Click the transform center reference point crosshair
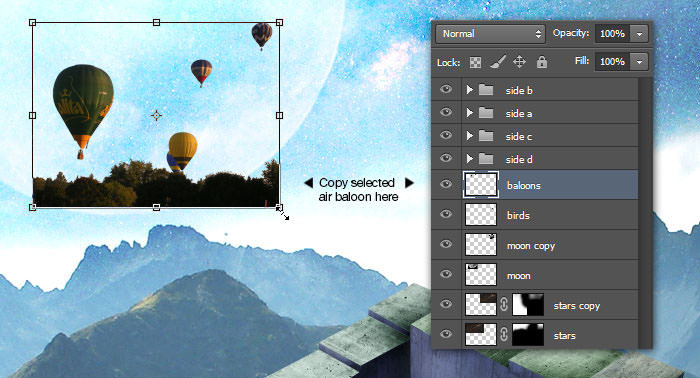The image size is (700, 378). click(156, 116)
